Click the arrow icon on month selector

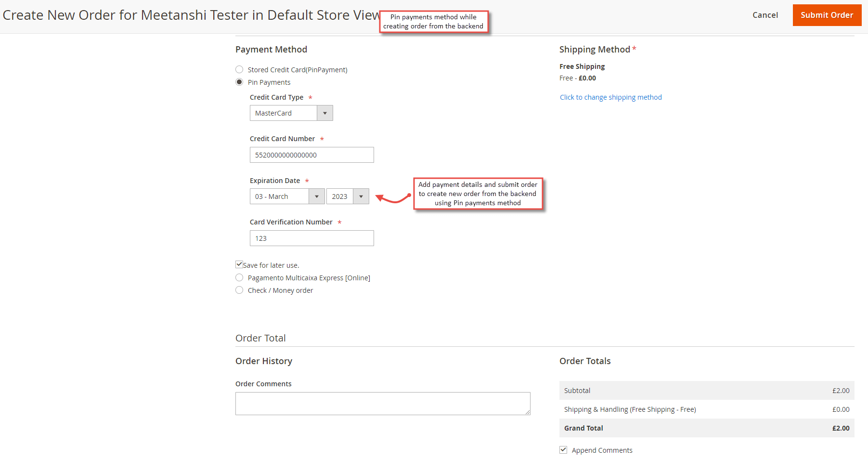[316, 197]
